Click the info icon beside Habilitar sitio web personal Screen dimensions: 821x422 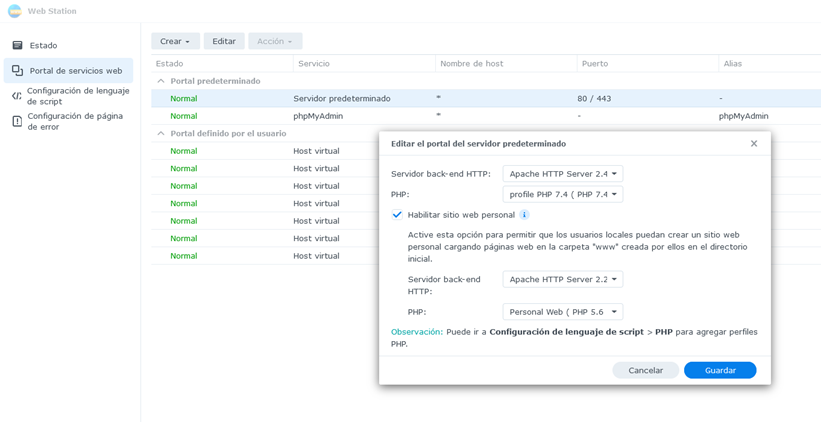(x=524, y=215)
